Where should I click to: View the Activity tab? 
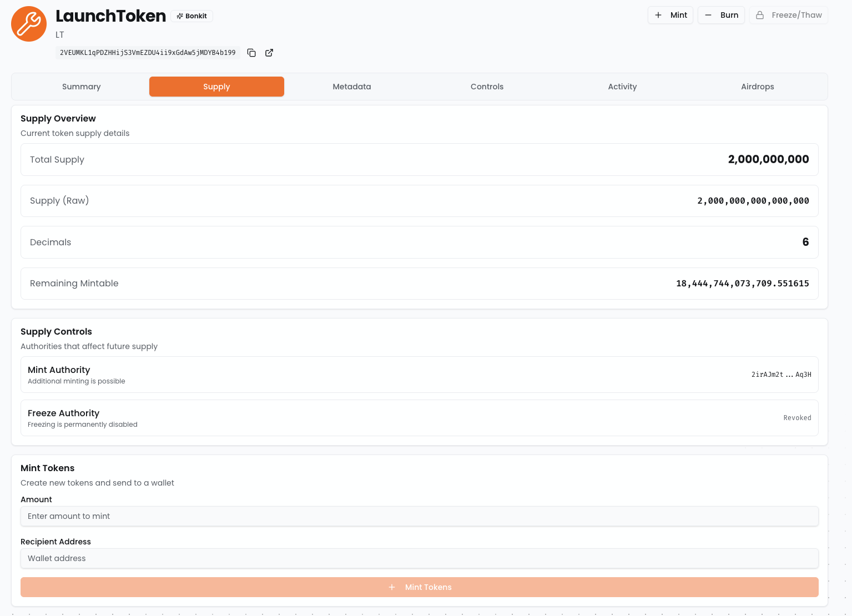coord(622,87)
